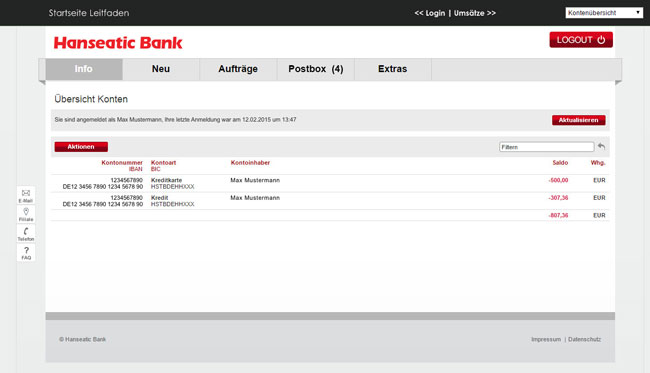The image size is (650, 373).
Task: Open the E-Mail contact icon in sidebar
Action: [x=26, y=196]
